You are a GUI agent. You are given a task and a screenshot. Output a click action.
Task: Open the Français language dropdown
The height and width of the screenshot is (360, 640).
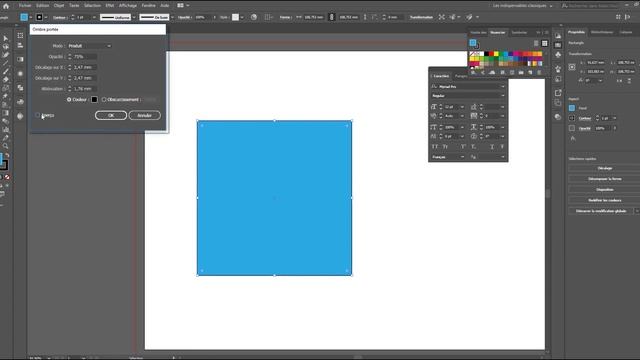448,157
